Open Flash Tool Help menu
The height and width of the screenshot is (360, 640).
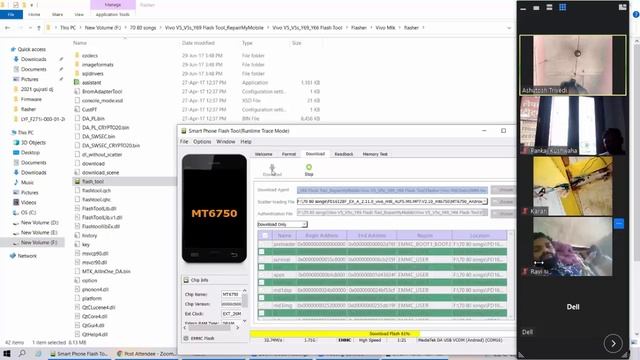tap(246, 142)
